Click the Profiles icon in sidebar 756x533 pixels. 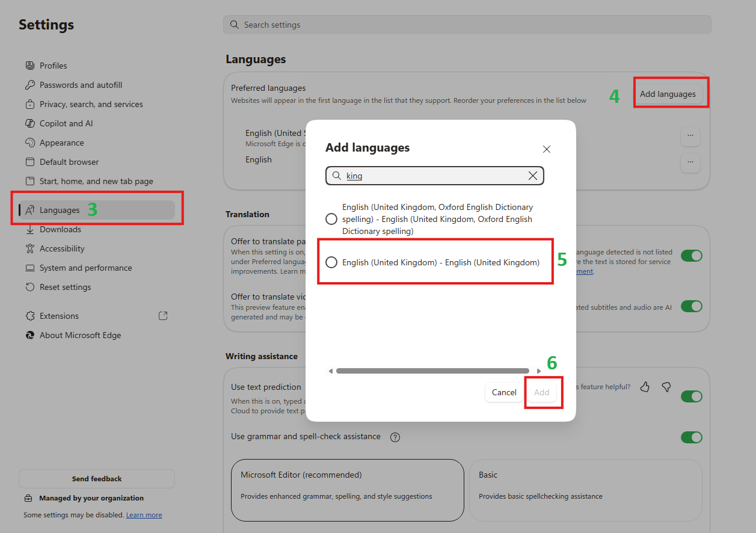pyautogui.click(x=30, y=66)
